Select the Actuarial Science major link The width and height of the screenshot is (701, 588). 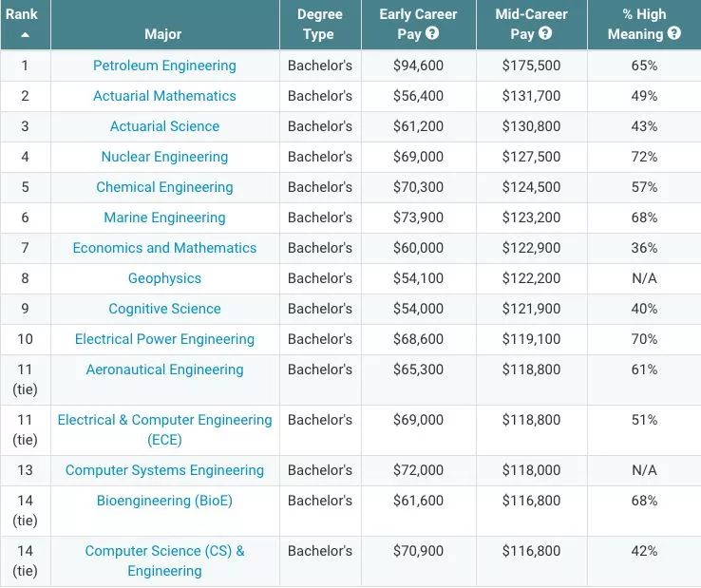(x=164, y=126)
